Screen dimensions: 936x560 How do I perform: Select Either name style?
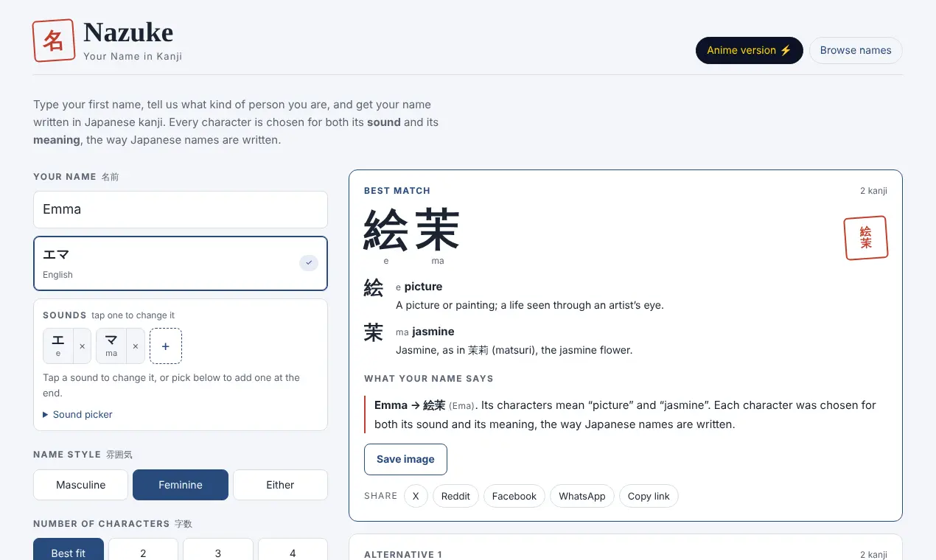tap(280, 485)
